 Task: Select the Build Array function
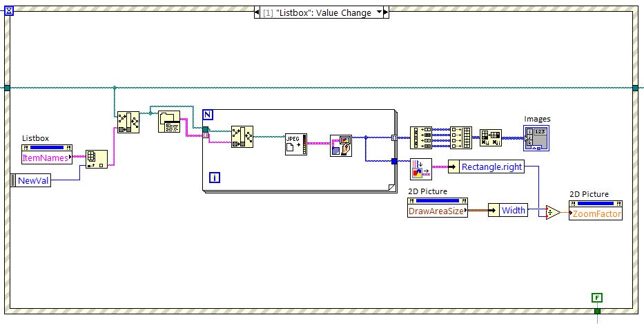point(461,137)
